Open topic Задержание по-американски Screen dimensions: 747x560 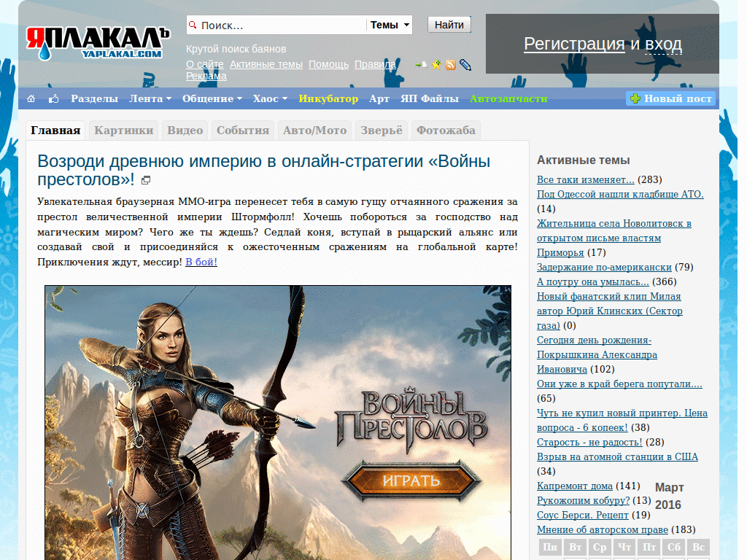604,267
